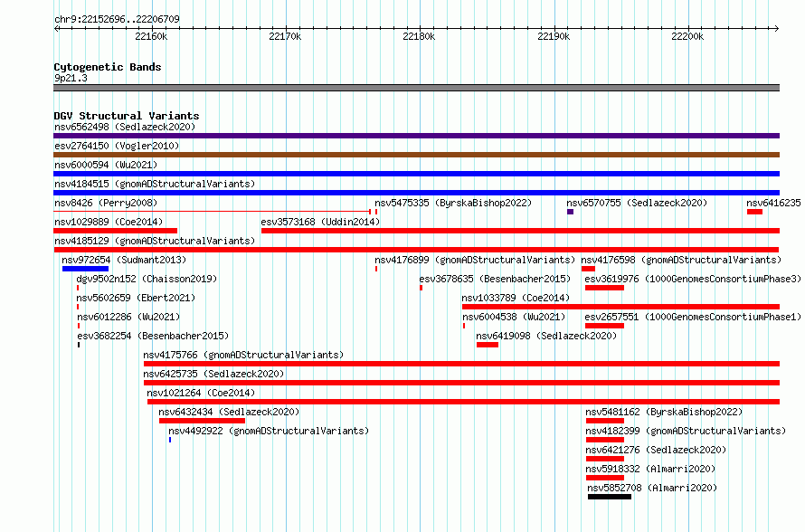Select the Cytogenetic Bands track title

[x=108, y=67]
